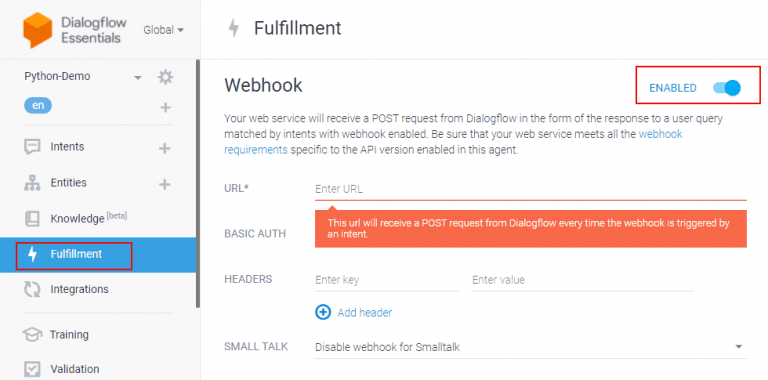Viewport: 768px width, 380px height.
Task: Click the Knowledge book icon
Action: tap(32, 219)
